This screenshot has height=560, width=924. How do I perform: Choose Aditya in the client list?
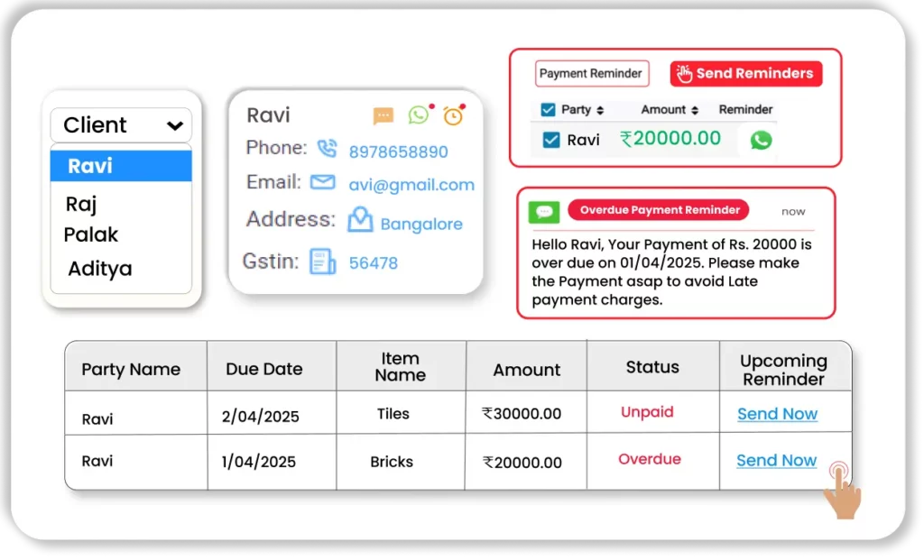tap(99, 269)
